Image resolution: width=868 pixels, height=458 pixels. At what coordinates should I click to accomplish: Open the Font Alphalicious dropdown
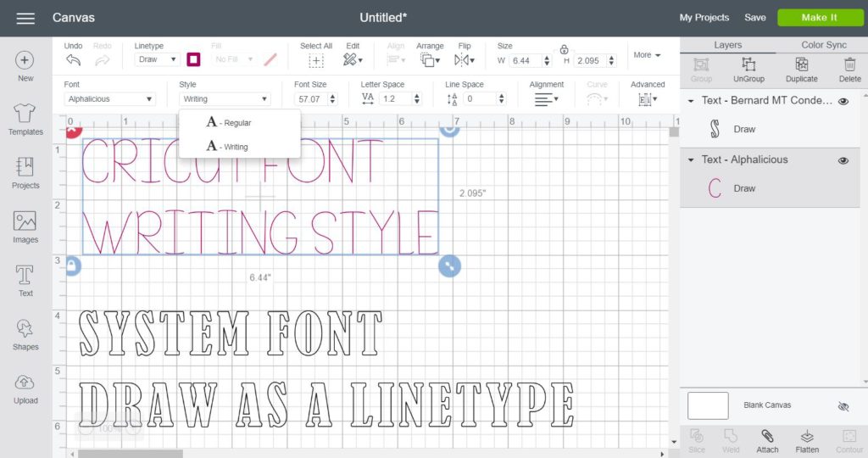click(109, 98)
